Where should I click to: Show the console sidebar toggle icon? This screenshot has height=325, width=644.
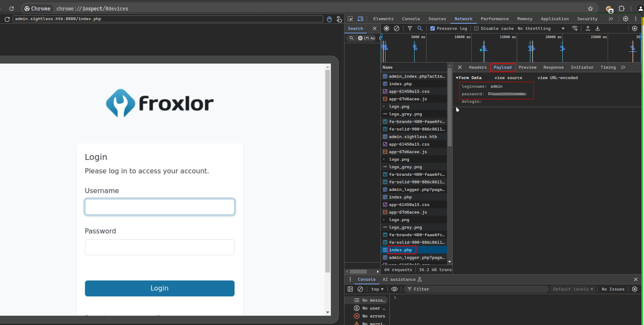tap(350, 289)
